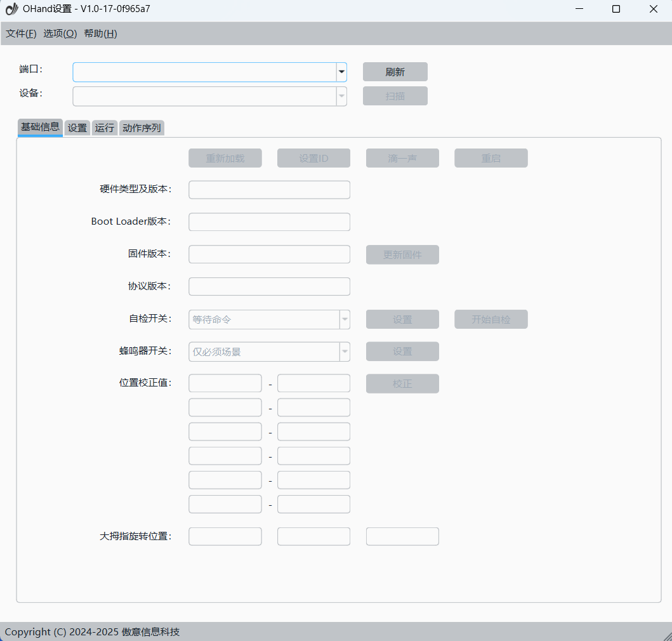672x641 pixels.
Task: Click the 更新固件 firmware update button
Action: click(x=402, y=255)
